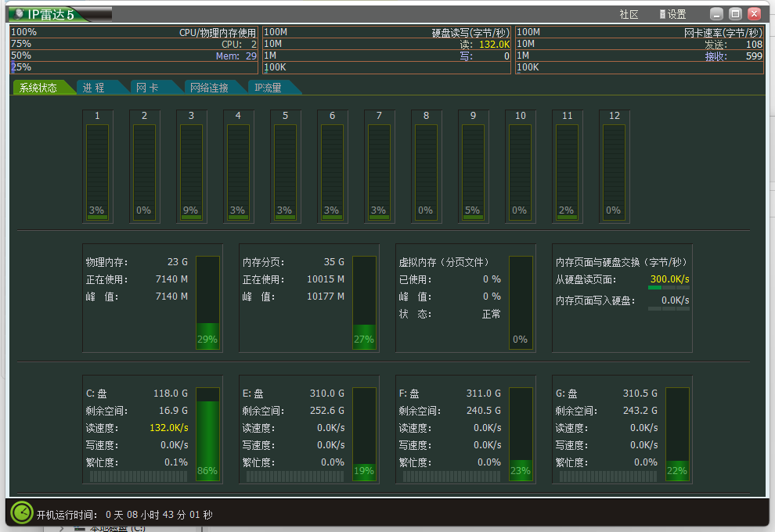Open the 网卡 tab
This screenshot has height=532, width=775.
(x=150, y=88)
